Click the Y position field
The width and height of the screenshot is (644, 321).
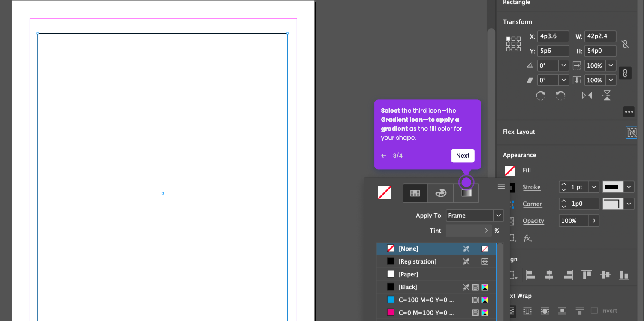coord(553,51)
